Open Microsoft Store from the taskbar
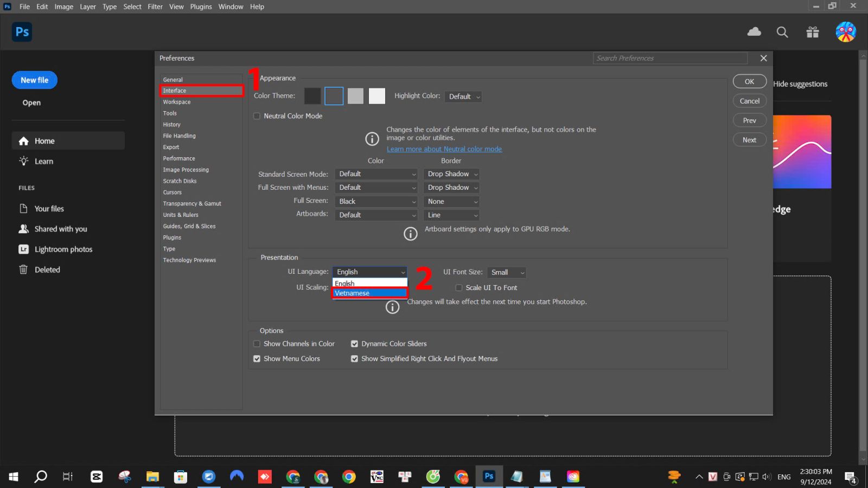This screenshot has height=488, width=868. pos(181,477)
